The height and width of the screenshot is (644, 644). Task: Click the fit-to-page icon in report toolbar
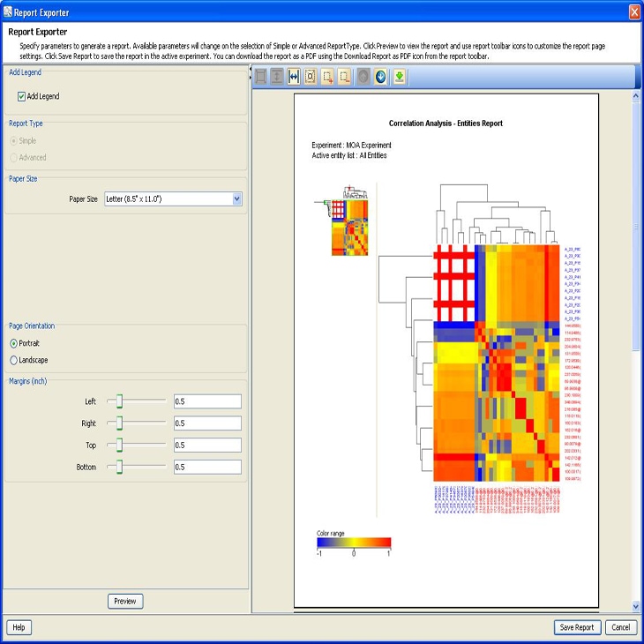[x=261, y=77]
